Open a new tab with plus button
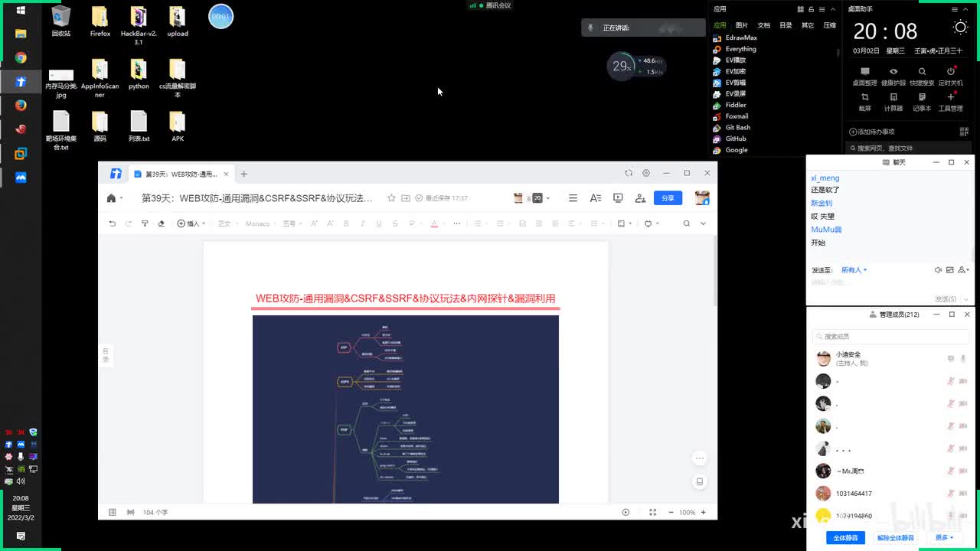Image resolution: width=980 pixels, height=551 pixels. [x=244, y=174]
